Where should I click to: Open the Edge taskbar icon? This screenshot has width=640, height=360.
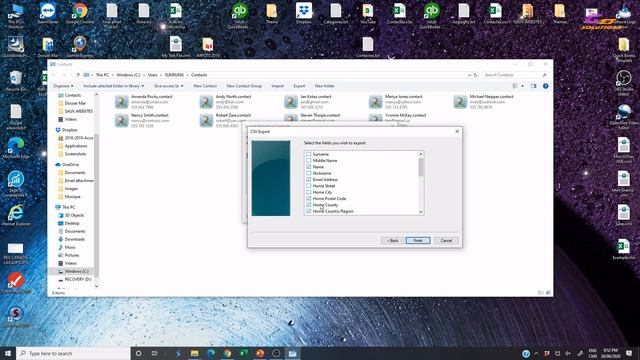click(211, 353)
